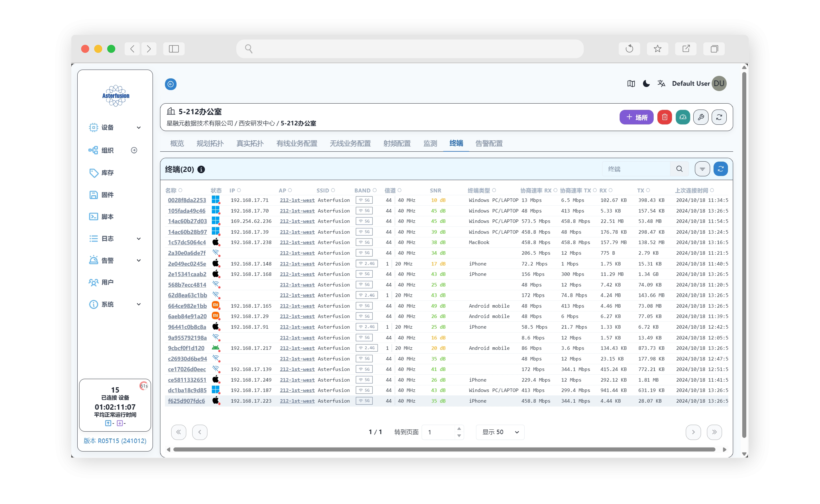Open the table filter icon button
820x504 pixels.
click(702, 169)
